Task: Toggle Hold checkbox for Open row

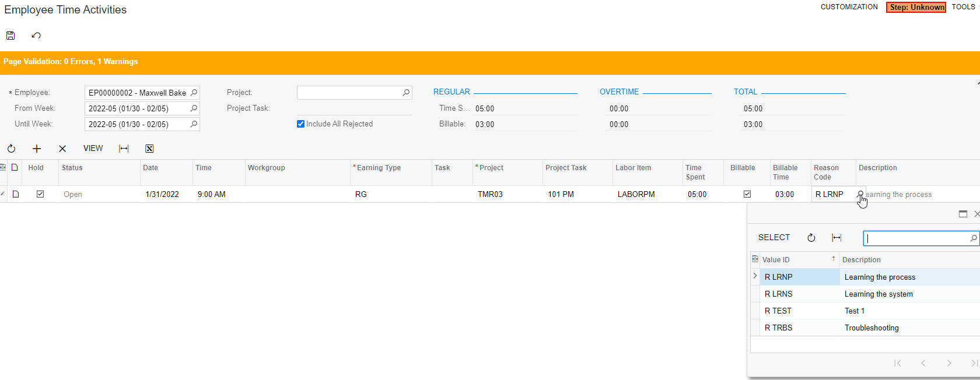Action: pyautogui.click(x=40, y=194)
